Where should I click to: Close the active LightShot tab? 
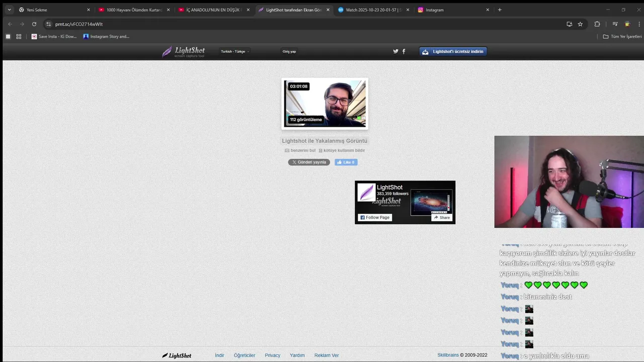point(328,10)
